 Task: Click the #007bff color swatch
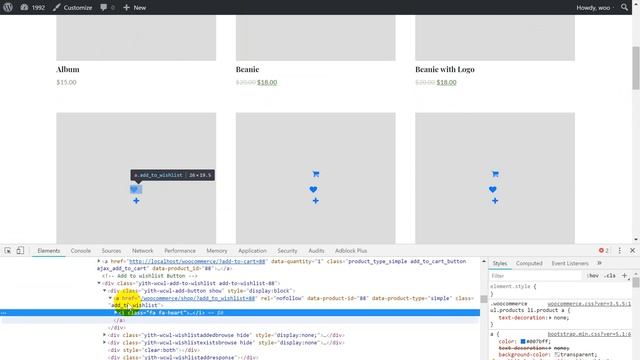coord(523,341)
